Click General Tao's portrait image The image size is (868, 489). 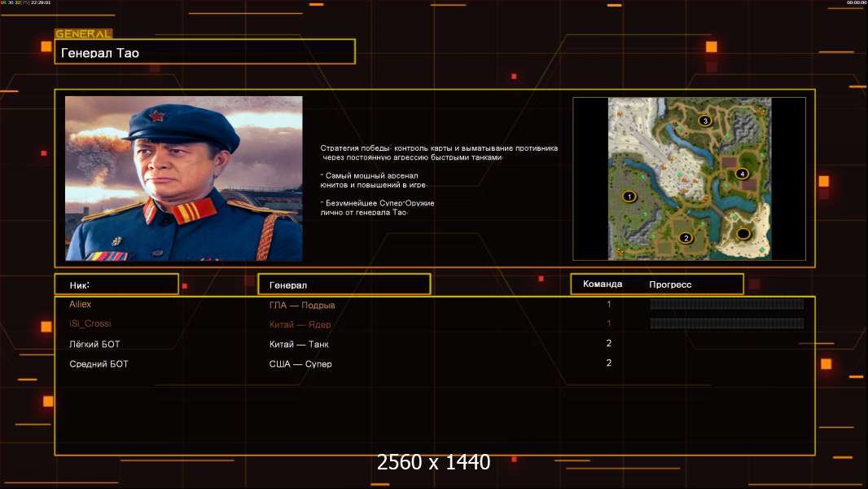tap(183, 178)
